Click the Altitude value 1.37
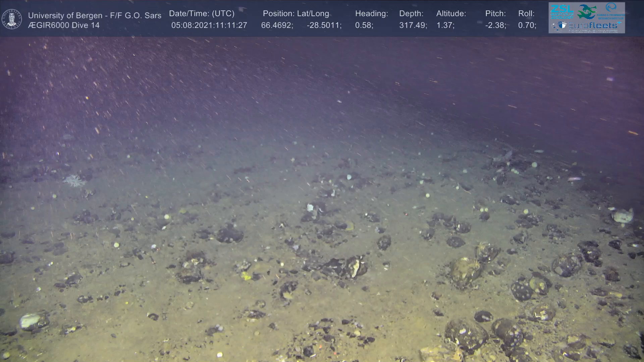Viewport: 644px width, 362px height. pyautogui.click(x=445, y=25)
